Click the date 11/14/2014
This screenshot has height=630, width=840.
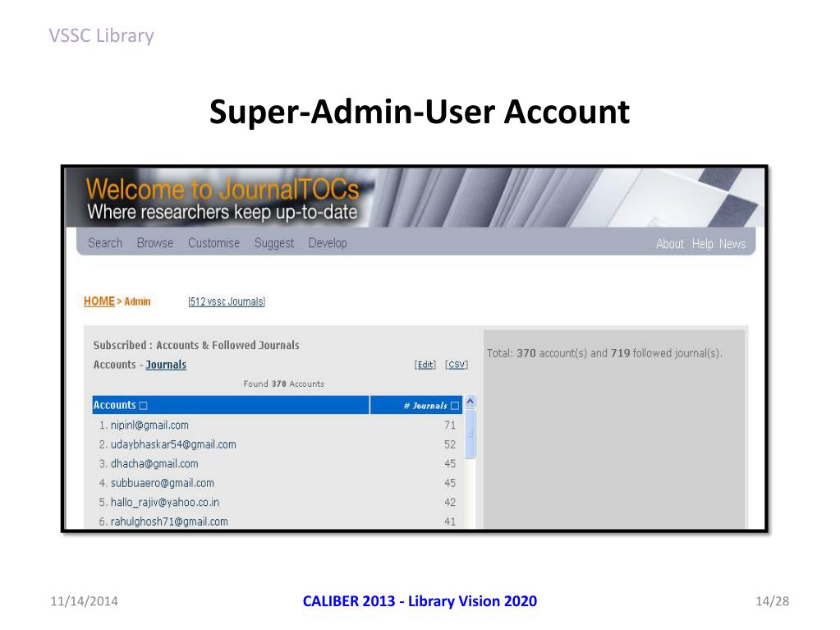point(84,601)
